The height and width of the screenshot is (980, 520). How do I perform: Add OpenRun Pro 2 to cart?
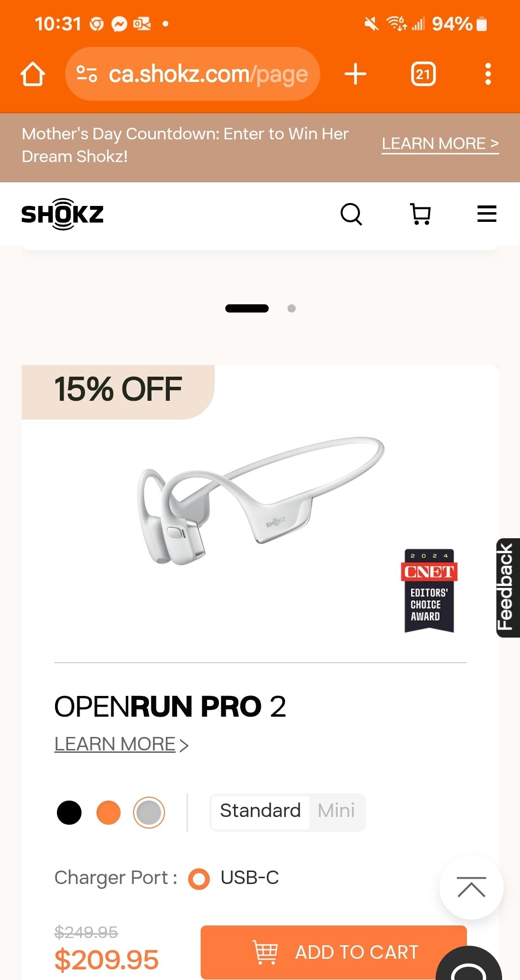pyautogui.click(x=334, y=952)
